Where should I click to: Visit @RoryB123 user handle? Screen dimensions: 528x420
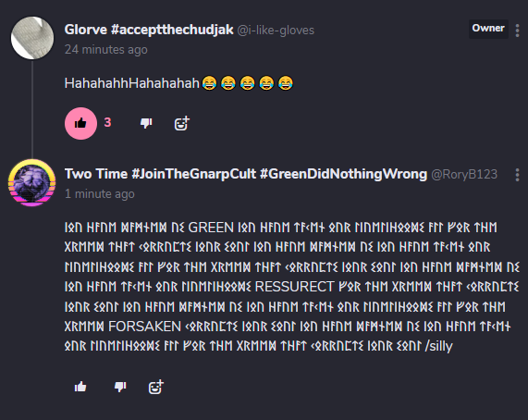pyautogui.click(x=464, y=175)
